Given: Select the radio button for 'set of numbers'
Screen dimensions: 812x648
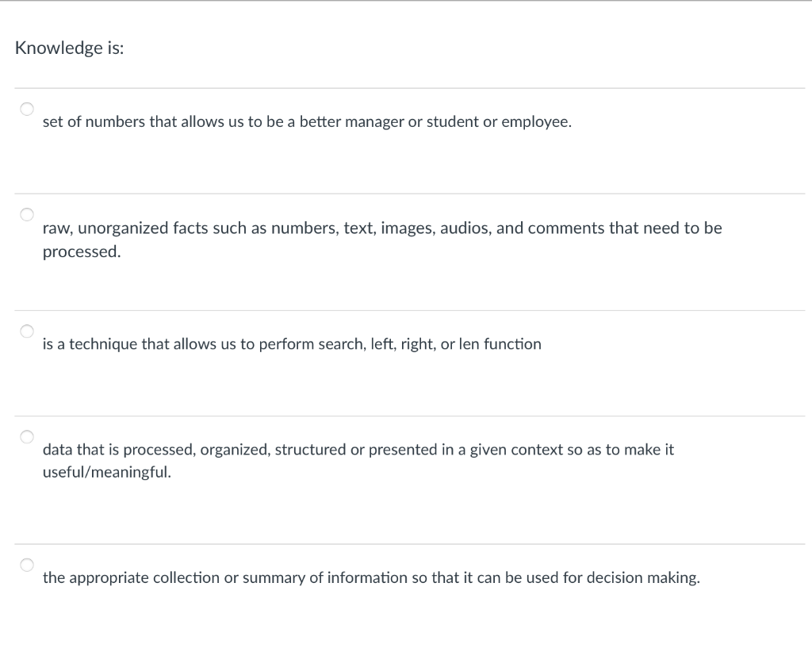Looking at the screenshot, I should pyautogui.click(x=27, y=109).
